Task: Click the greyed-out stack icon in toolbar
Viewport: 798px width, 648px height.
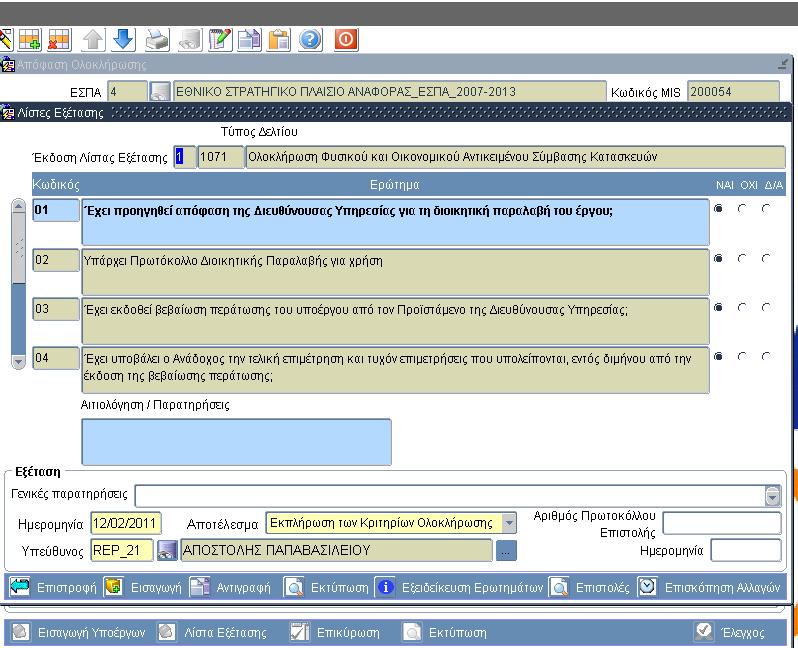Action: 190,39
